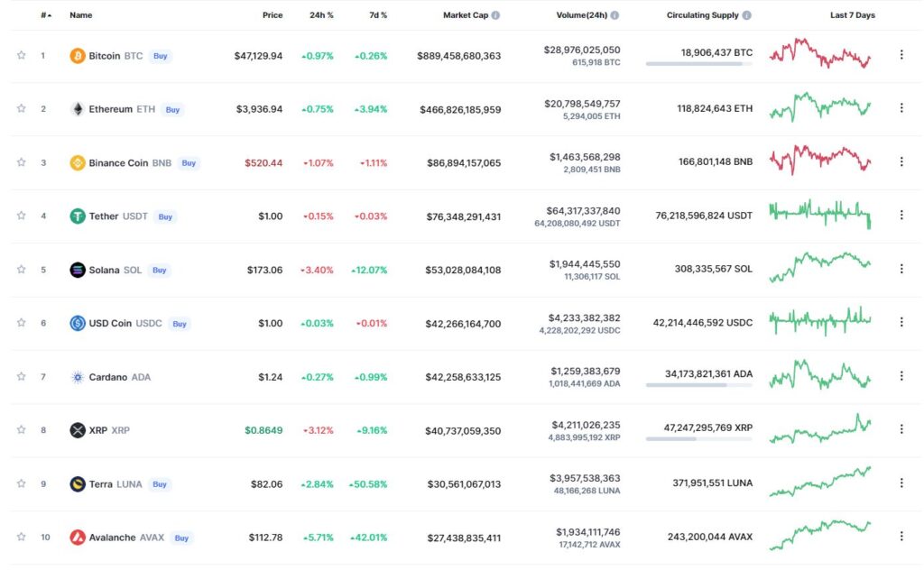This screenshot has width=924, height=570.
Task: Click Circulating Supply info icon
Action: point(746,15)
